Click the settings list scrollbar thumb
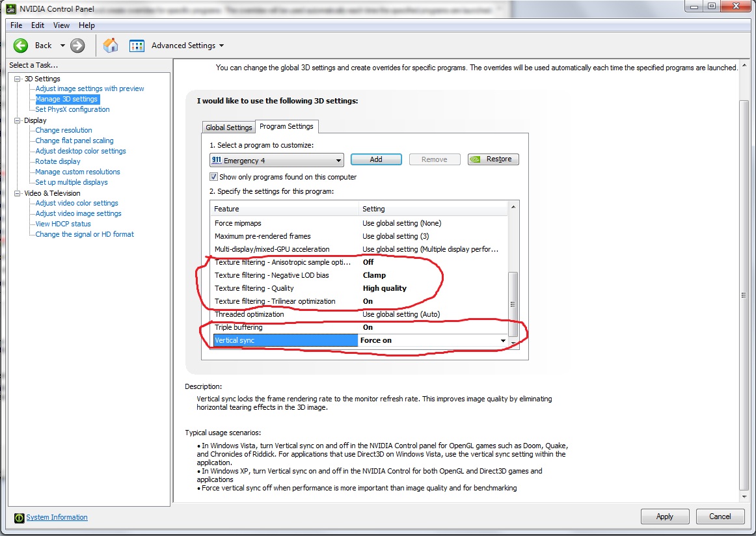 tap(513, 304)
